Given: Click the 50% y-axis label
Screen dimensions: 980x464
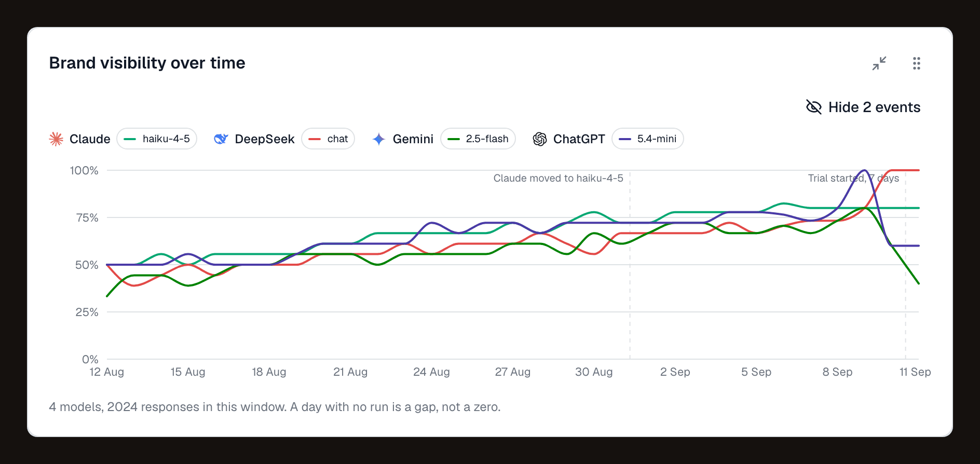Looking at the screenshot, I should (87, 265).
